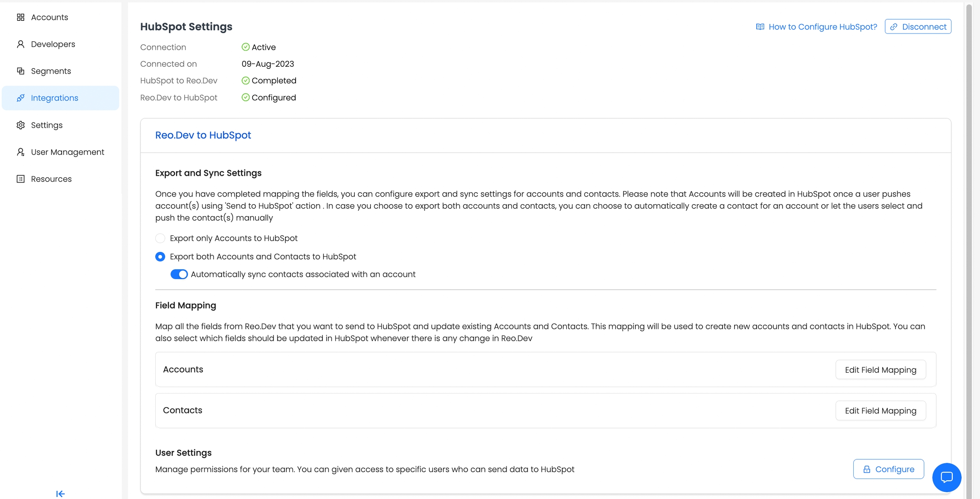Screen dimensions: 980x499
Task: Click the Integrations plug icon
Action: [20, 98]
